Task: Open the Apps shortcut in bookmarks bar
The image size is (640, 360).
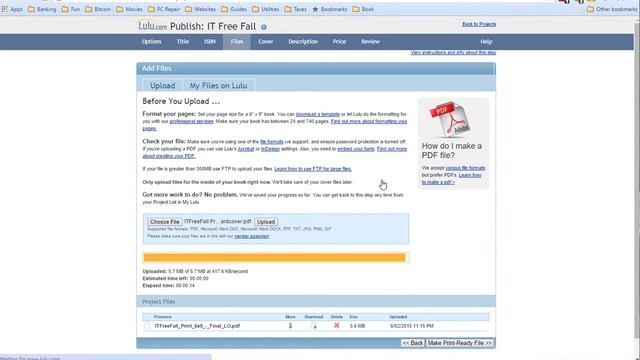Action: 12,9
